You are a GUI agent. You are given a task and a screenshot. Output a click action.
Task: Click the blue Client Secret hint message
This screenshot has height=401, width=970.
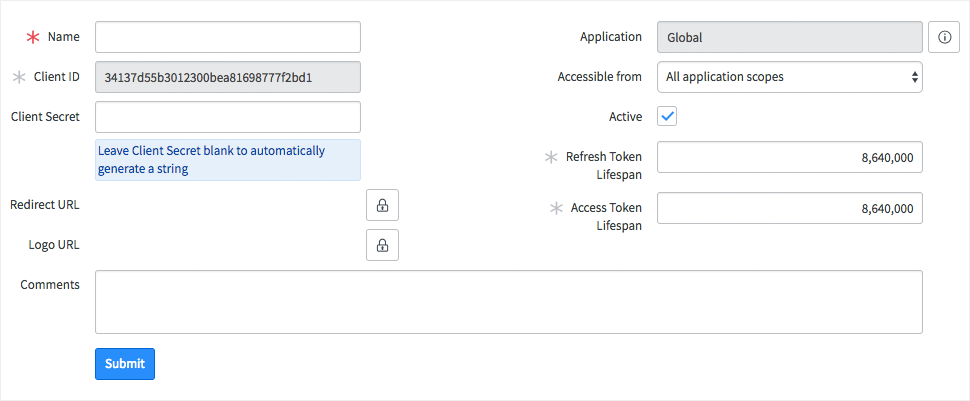click(227, 160)
